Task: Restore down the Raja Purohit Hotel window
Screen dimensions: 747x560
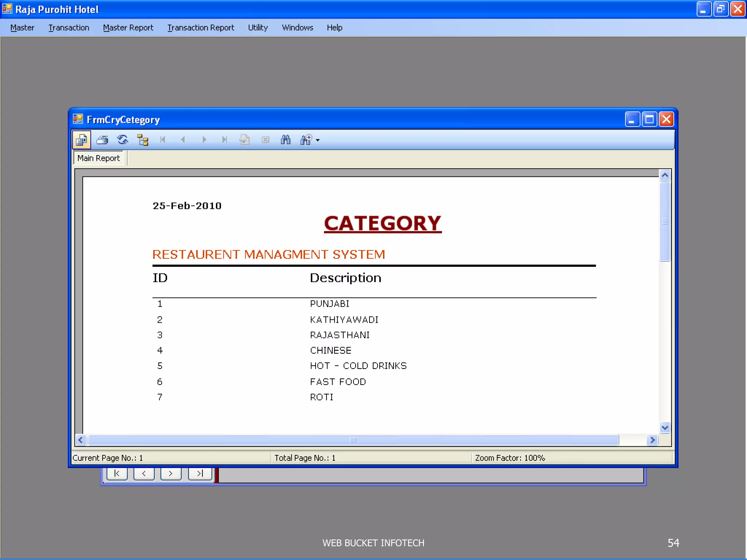Action: [x=720, y=9]
